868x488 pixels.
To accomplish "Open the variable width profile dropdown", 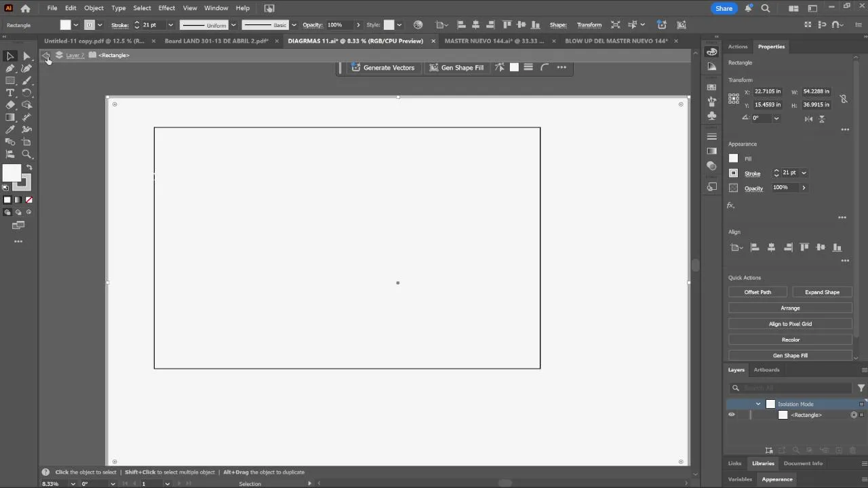I will click(233, 25).
